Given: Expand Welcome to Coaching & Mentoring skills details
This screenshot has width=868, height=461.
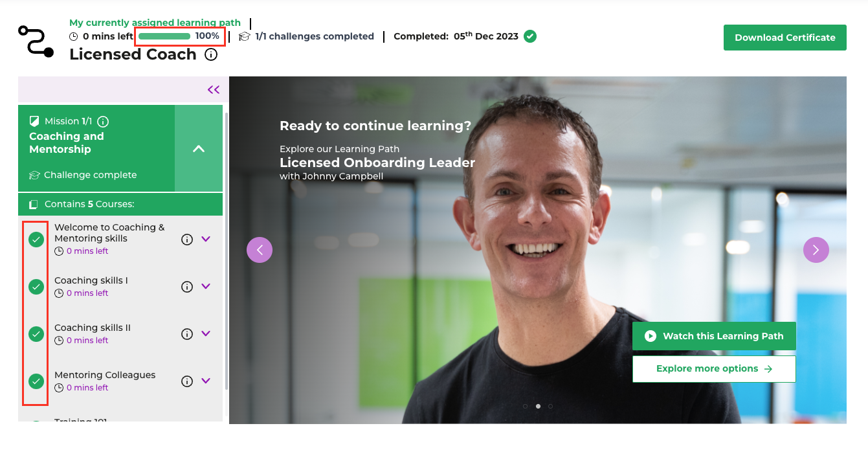Looking at the screenshot, I should [x=206, y=239].
